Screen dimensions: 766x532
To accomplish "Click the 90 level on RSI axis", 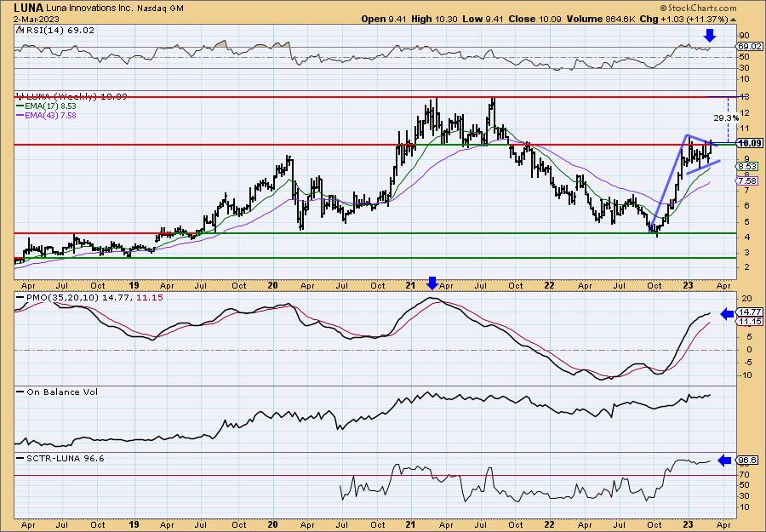I will (x=745, y=36).
